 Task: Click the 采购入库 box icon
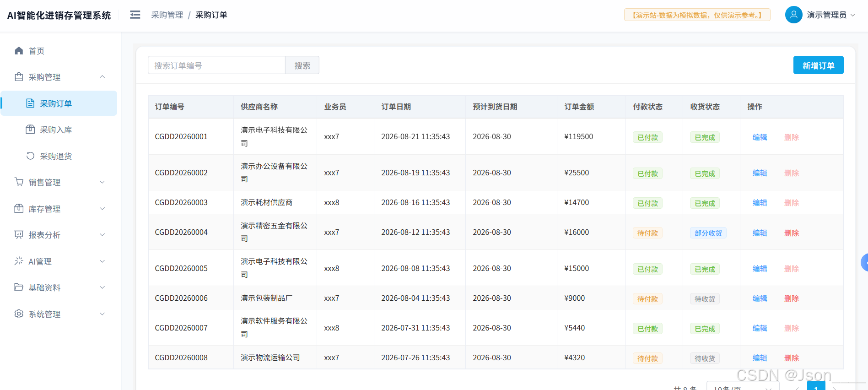coord(30,130)
